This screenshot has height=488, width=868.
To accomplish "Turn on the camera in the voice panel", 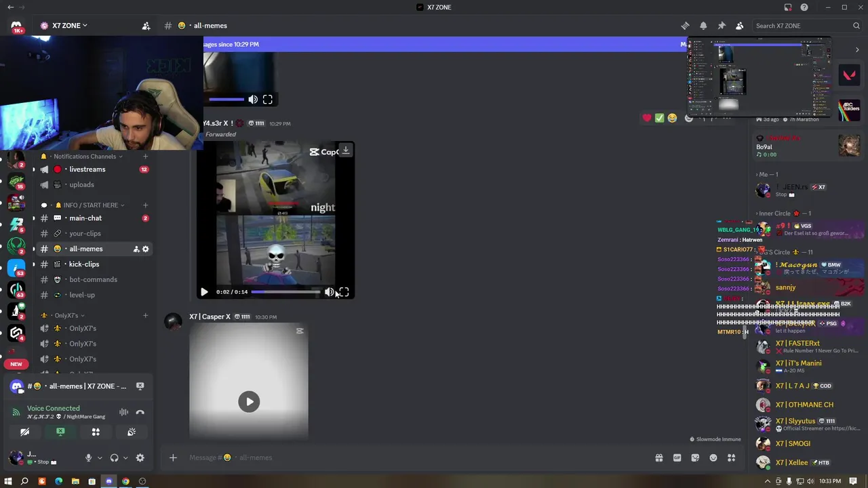I will pyautogui.click(x=24, y=432).
